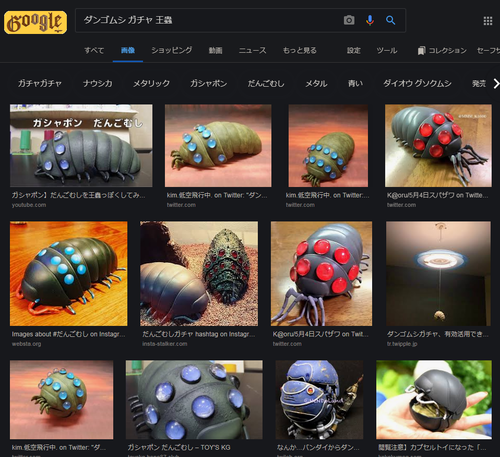
Task: Open green pillbug with blue eyes lying flat thumbnail
Action: [x=218, y=145]
